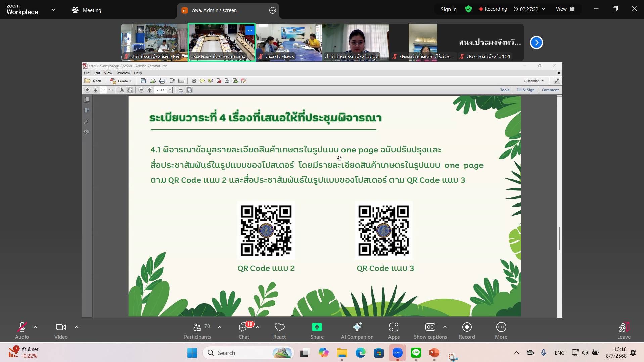Choose the Hand tool icon

click(130, 90)
